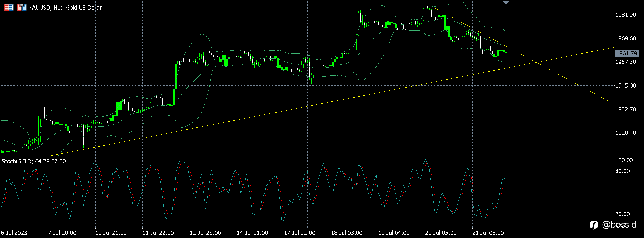The height and width of the screenshot is (238, 644).
Task: Click the 14 Jul 01:00 time label
Action: [x=252, y=233]
